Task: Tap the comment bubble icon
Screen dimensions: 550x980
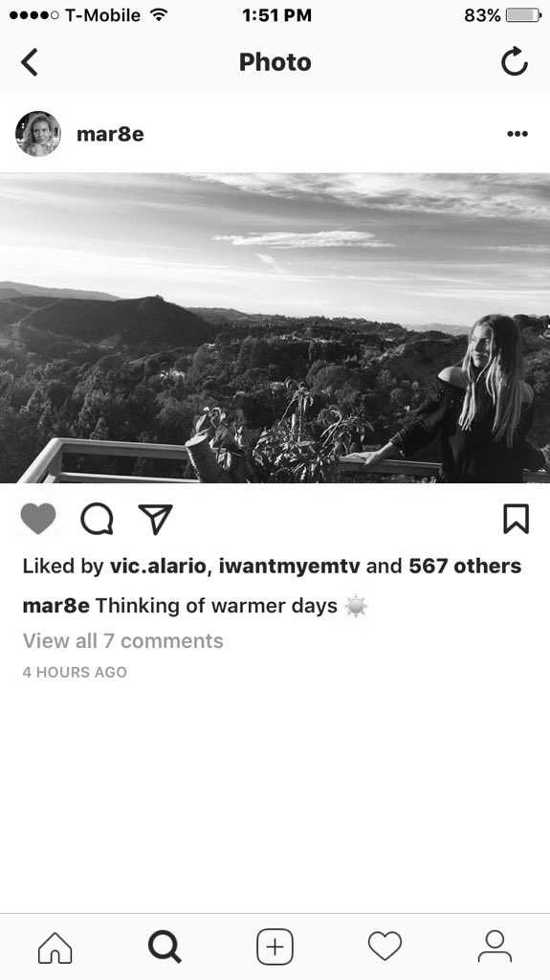Action: 97,519
